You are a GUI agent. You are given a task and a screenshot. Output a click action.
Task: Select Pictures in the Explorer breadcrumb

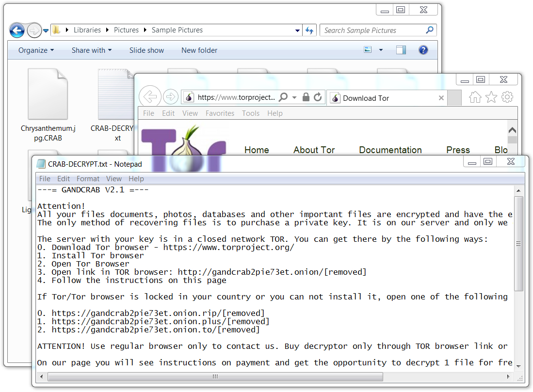click(x=126, y=30)
